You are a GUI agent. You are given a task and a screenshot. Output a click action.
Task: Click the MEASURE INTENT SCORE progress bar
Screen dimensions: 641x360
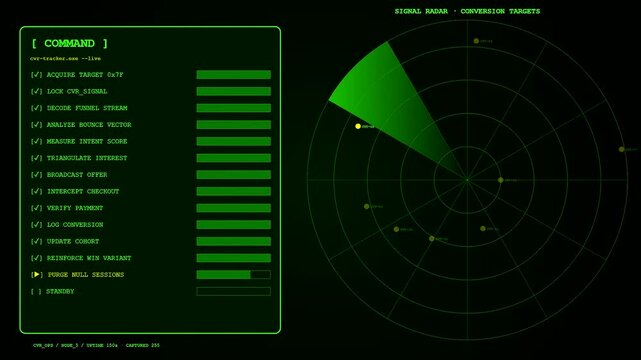pos(233,141)
